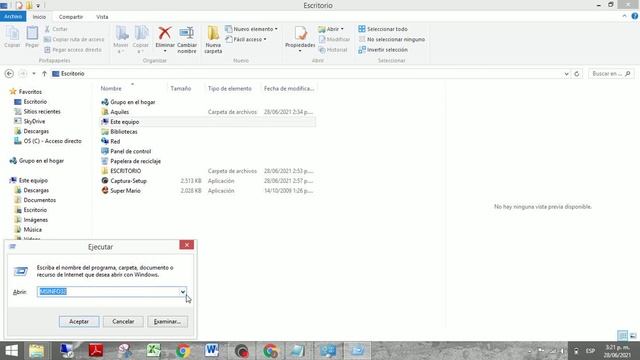Expand the address bar history dropdown
The image size is (640, 360).
point(567,74)
